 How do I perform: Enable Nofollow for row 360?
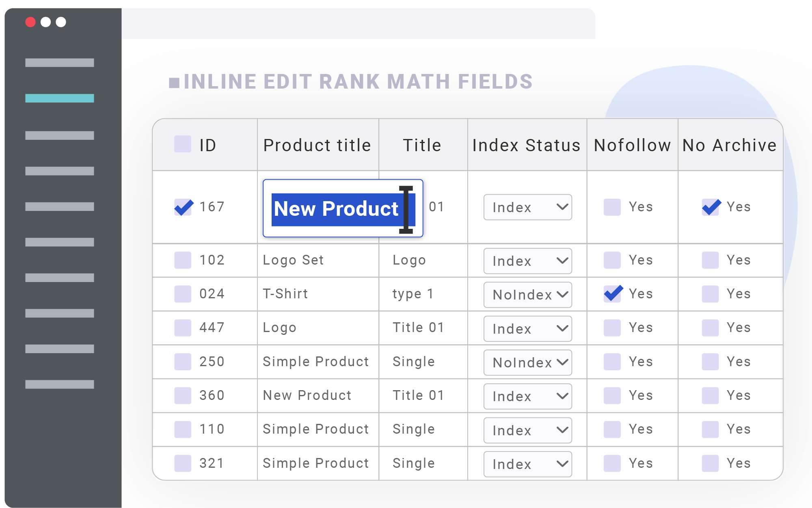pyautogui.click(x=612, y=395)
